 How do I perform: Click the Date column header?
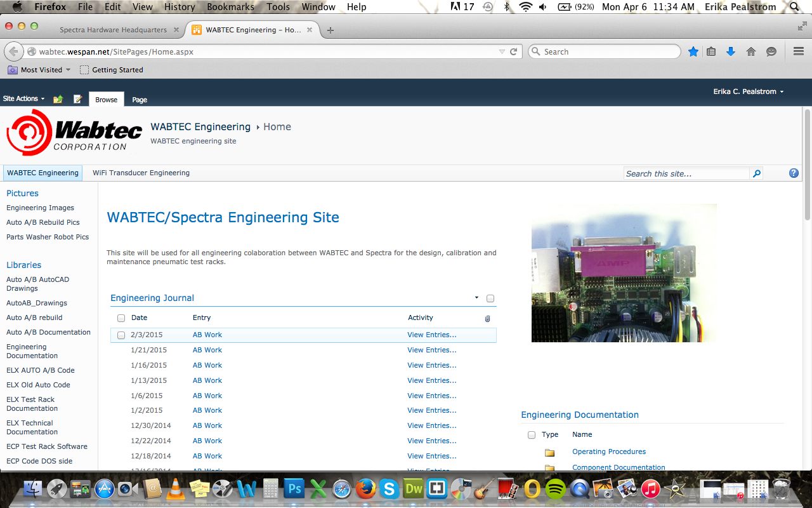click(139, 317)
